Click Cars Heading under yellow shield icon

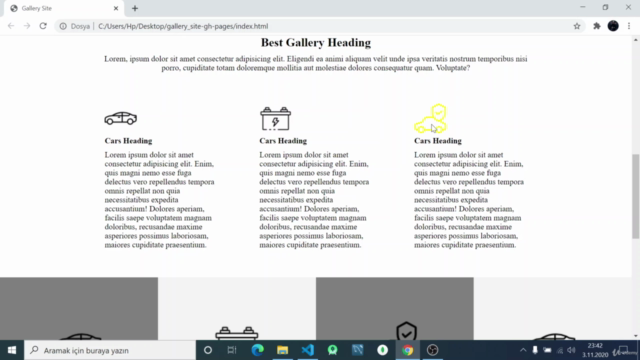438,141
